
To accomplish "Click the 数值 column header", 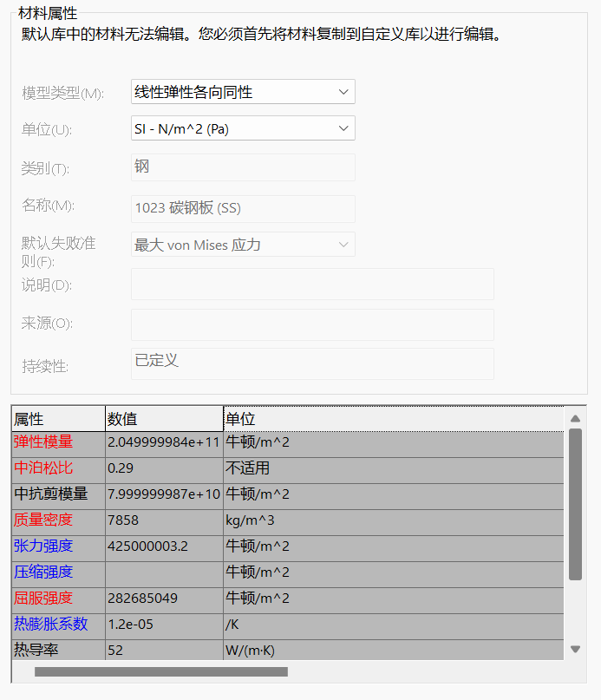I will 164,419.
